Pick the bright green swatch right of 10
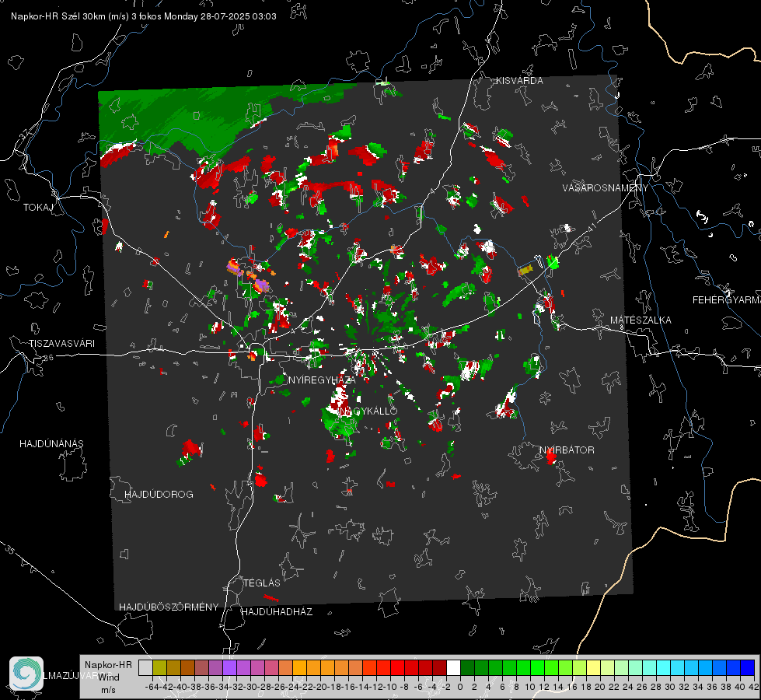Viewport: 761px width, 700px height. (537, 667)
